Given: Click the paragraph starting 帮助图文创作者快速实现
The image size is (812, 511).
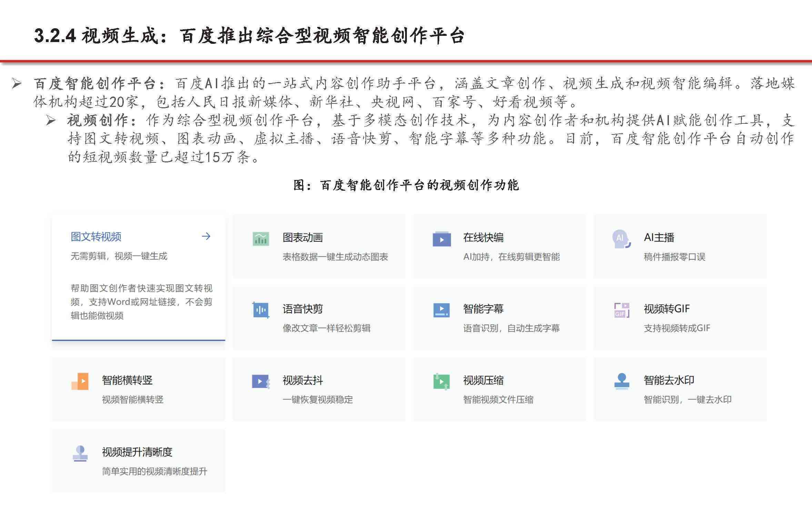Looking at the screenshot, I should (141, 302).
